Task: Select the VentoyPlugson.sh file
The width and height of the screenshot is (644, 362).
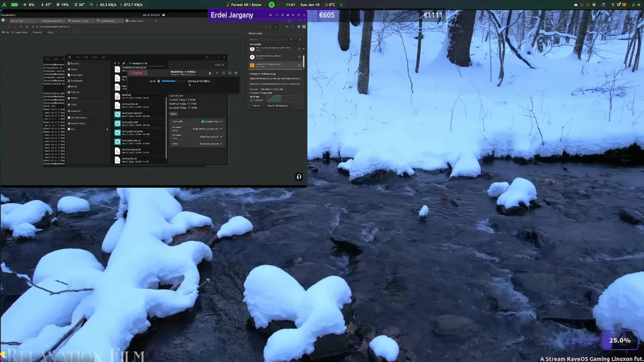Action: pyautogui.click(x=139, y=151)
